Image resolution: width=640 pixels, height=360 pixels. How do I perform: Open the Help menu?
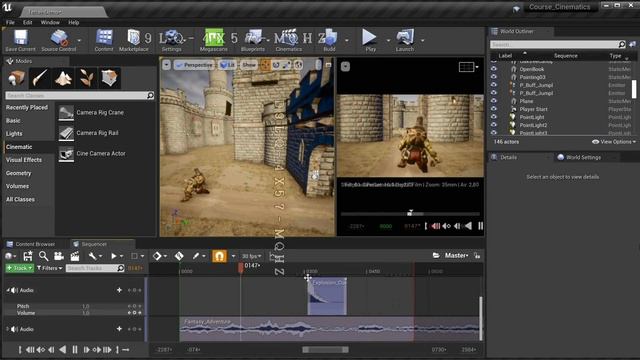coord(73,22)
